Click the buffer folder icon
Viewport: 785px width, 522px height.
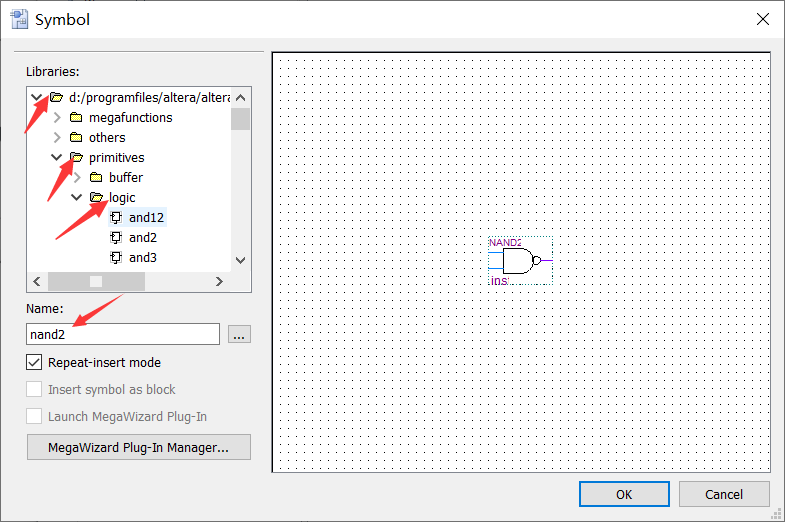coord(96,177)
